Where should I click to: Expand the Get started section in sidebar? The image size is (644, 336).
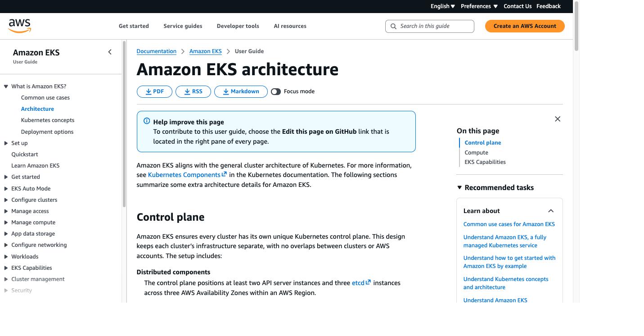coord(6,177)
